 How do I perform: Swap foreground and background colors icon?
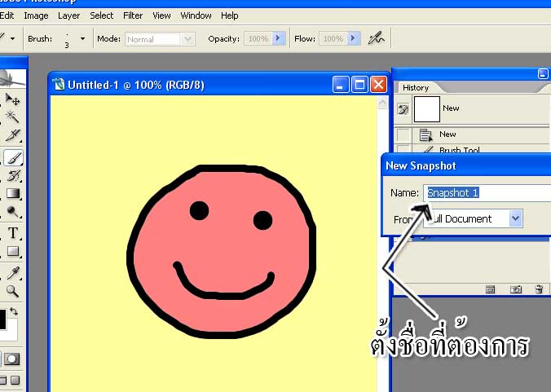click(14, 311)
